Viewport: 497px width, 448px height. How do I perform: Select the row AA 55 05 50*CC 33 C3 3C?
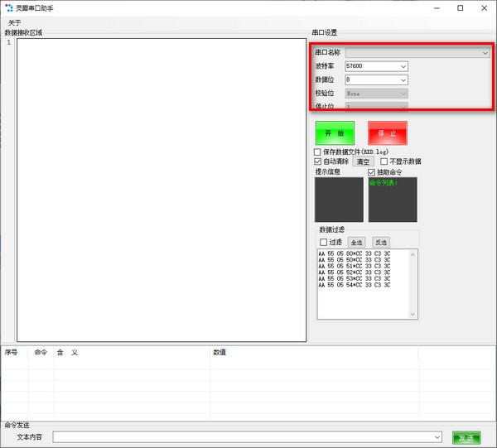pos(355,260)
